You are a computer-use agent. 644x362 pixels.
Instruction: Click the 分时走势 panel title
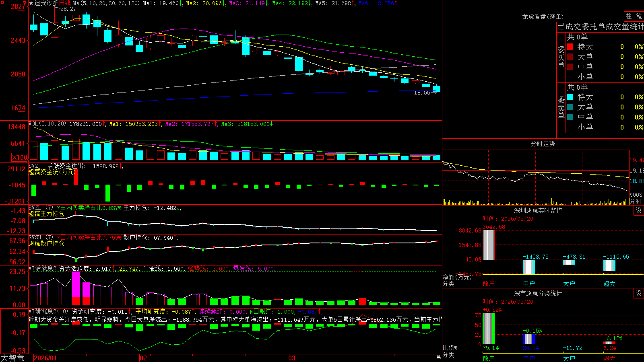(x=543, y=144)
